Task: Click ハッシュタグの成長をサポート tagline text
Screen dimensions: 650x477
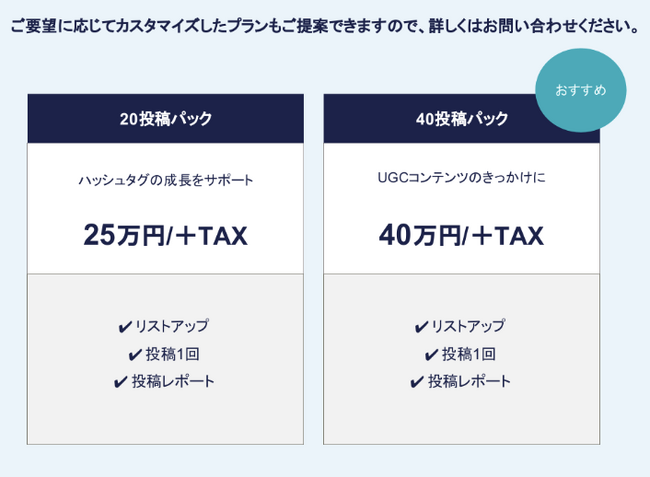Action: click(x=165, y=181)
